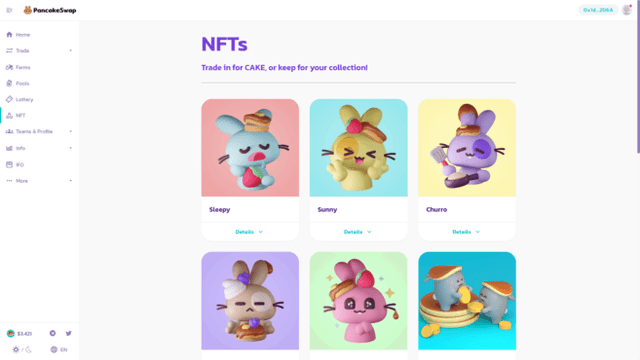Toggle light/dark theme switch

pyautogui.click(x=22, y=350)
